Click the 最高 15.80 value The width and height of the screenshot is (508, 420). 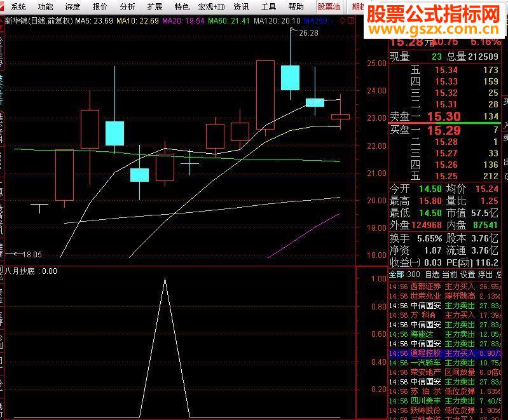(x=430, y=201)
